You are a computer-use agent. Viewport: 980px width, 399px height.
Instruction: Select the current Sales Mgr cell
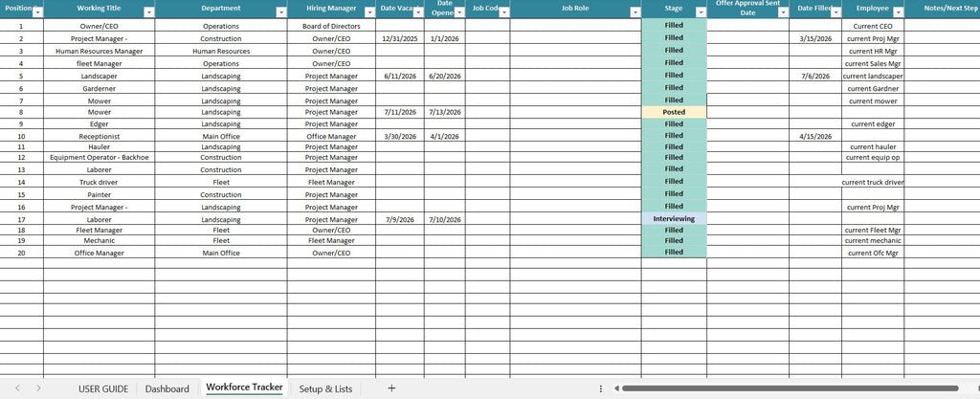click(x=873, y=64)
